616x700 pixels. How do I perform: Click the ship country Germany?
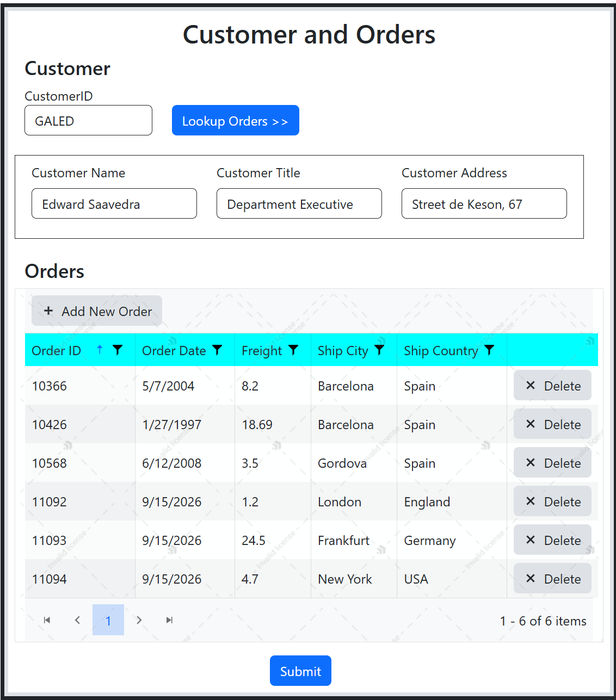coord(430,541)
